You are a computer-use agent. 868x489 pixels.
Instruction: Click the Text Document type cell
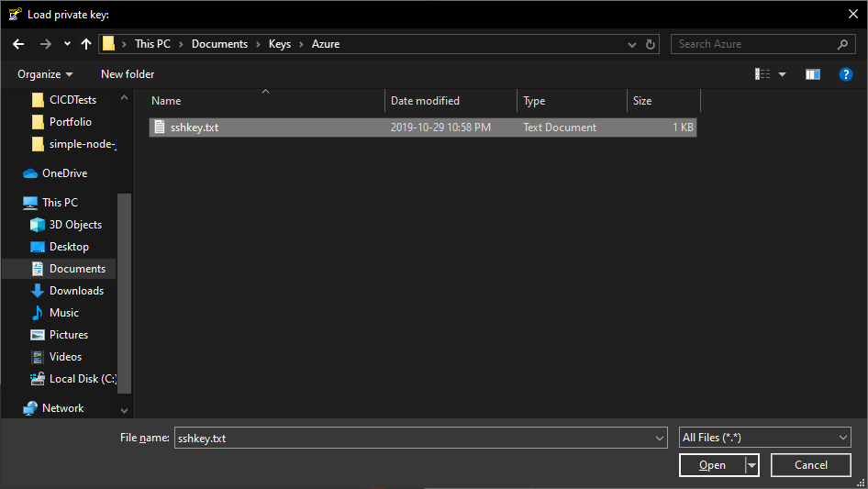pos(560,128)
